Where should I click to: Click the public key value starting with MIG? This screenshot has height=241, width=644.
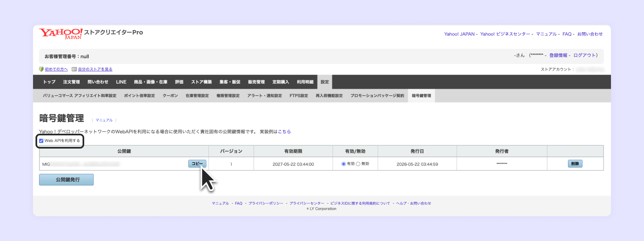pos(81,164)
